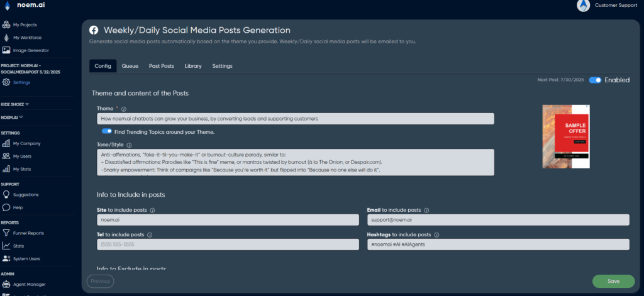Click the Previous button
644x296 pixels.
point(100,281)
